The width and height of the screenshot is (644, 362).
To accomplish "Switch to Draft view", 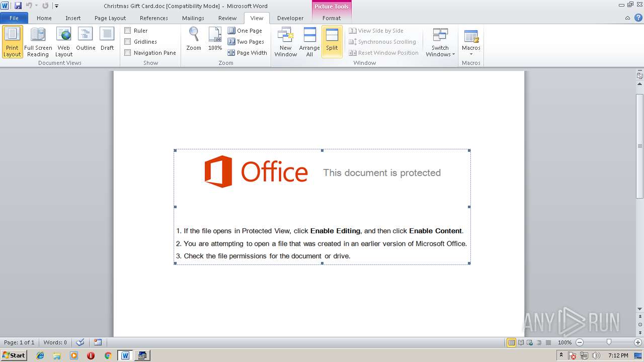I will [107, 39].
